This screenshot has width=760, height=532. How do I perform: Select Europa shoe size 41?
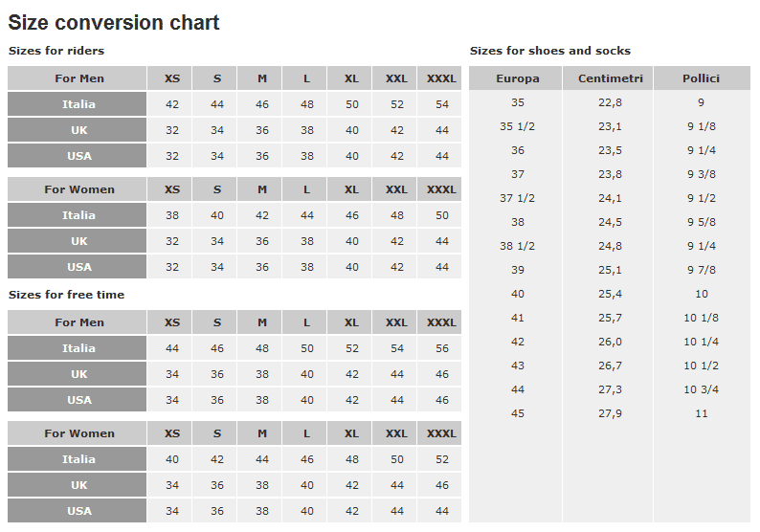coord(517,318)
